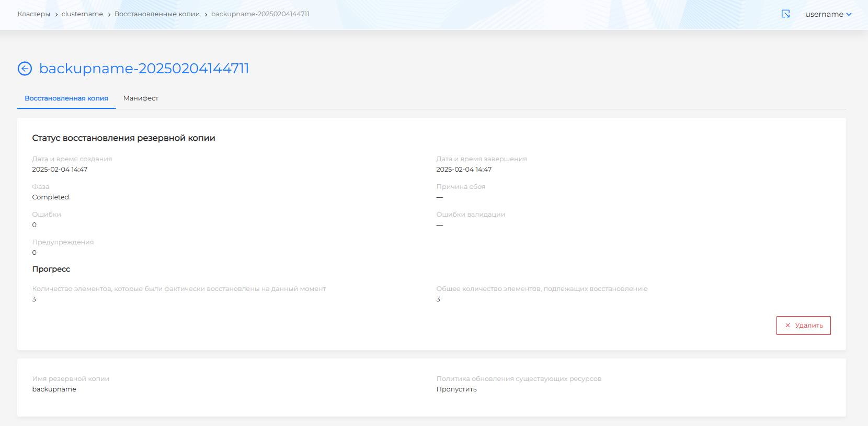Navigate to Восстановленные копии breadcrumb

pos(157,14)
